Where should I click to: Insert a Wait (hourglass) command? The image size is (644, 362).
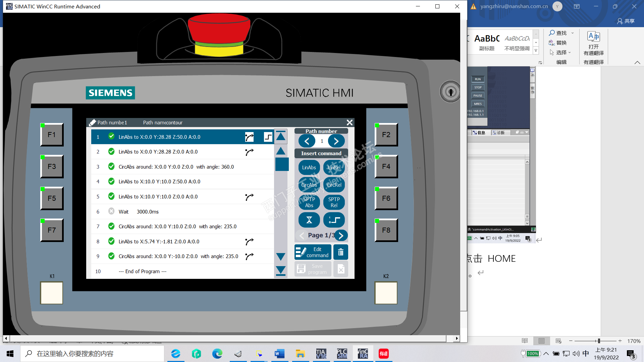point(309,220)
